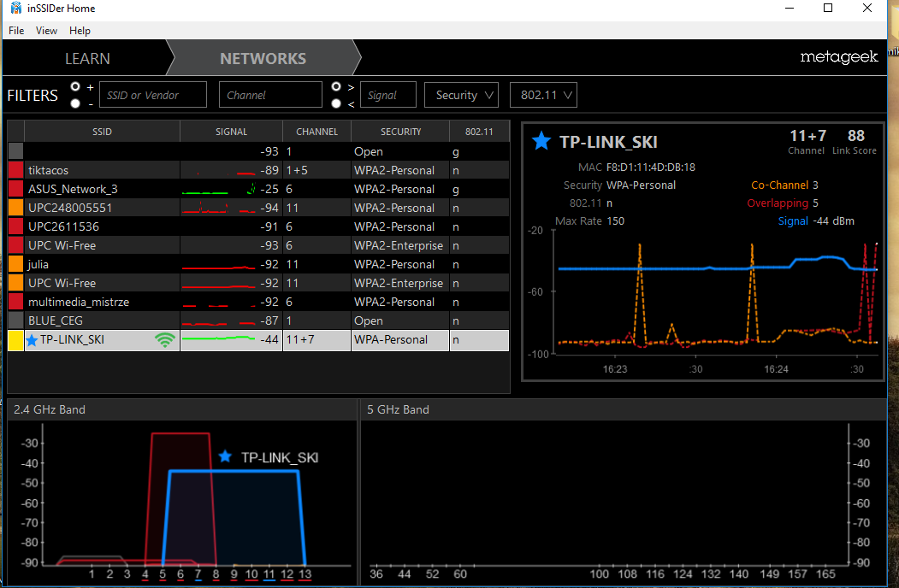The width and height of the screenshot is (899, 588).
Task: Select the plus include filter radio button
Action: (x=75, y=86)
